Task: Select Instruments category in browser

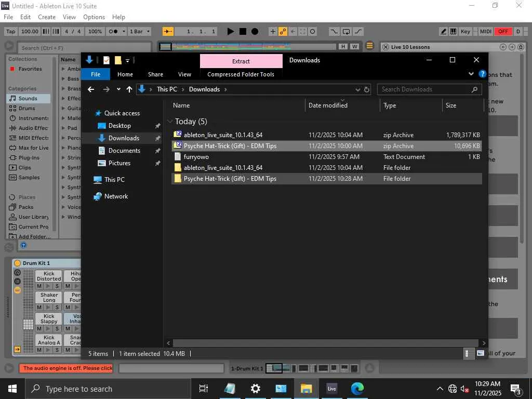Action: click(29, 118)
